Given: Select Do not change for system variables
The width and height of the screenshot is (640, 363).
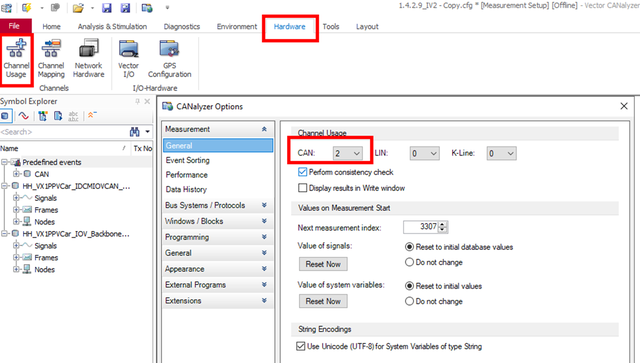Looking at the screenshot, I should coord(409,301).
